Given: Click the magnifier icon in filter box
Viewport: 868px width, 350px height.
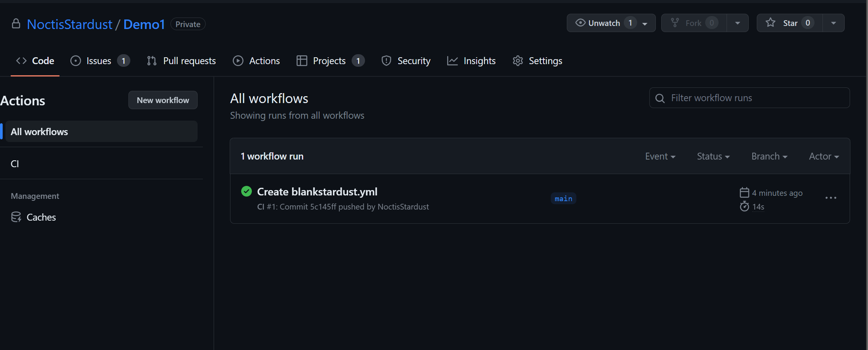Looking at the screenshot, I should coord(660,98).
